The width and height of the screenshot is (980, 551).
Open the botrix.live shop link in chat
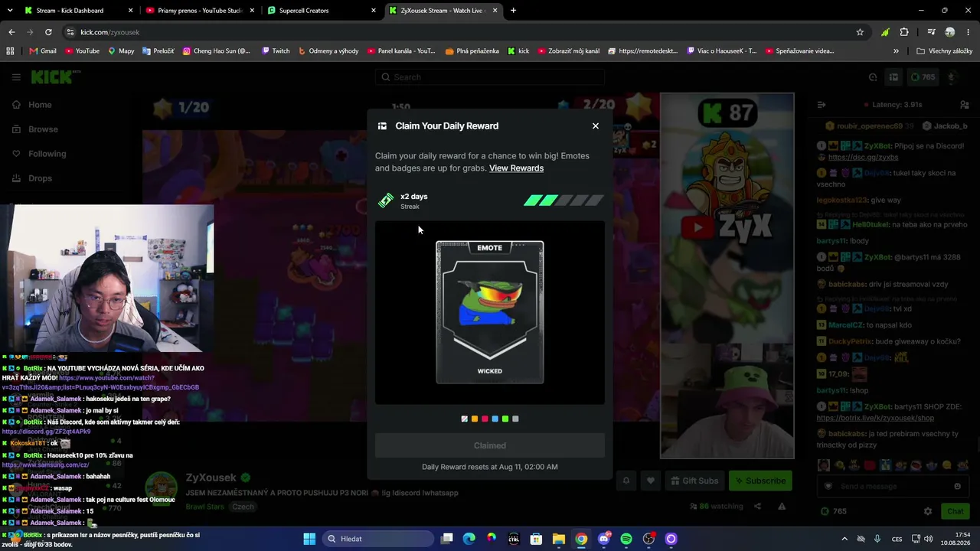tap(875, 419)
